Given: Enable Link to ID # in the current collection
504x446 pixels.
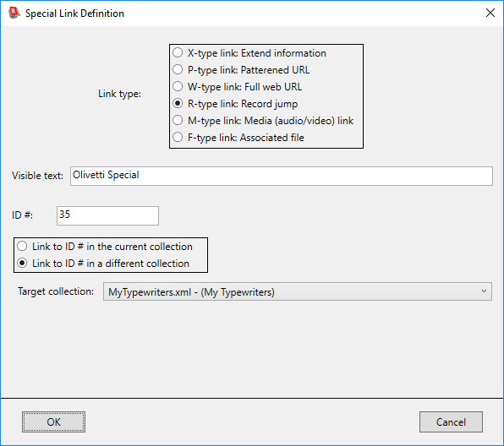Looking at the screenshot, I should pyautogui.click(x=105, y=247).
